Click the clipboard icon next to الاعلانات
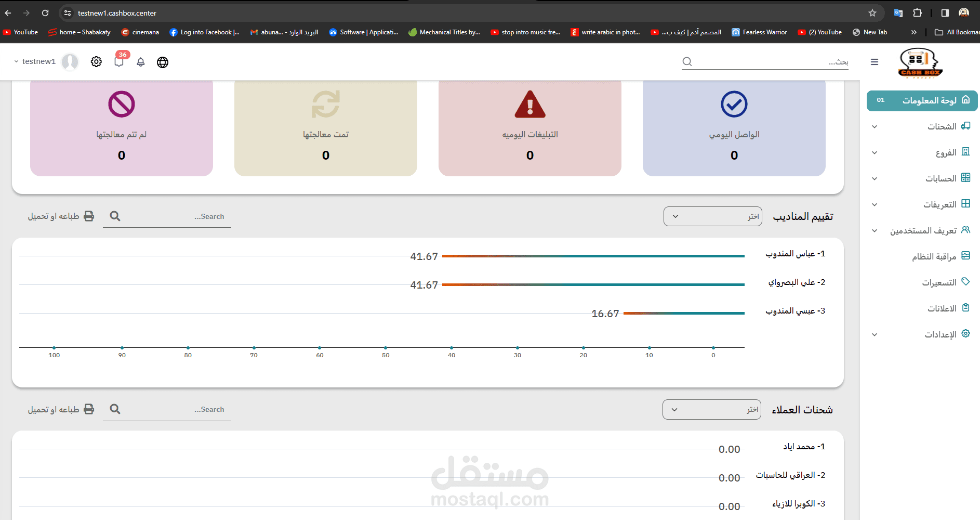Image resolution: width=980 pixels, height=520 pixels. tap(966, 308)
